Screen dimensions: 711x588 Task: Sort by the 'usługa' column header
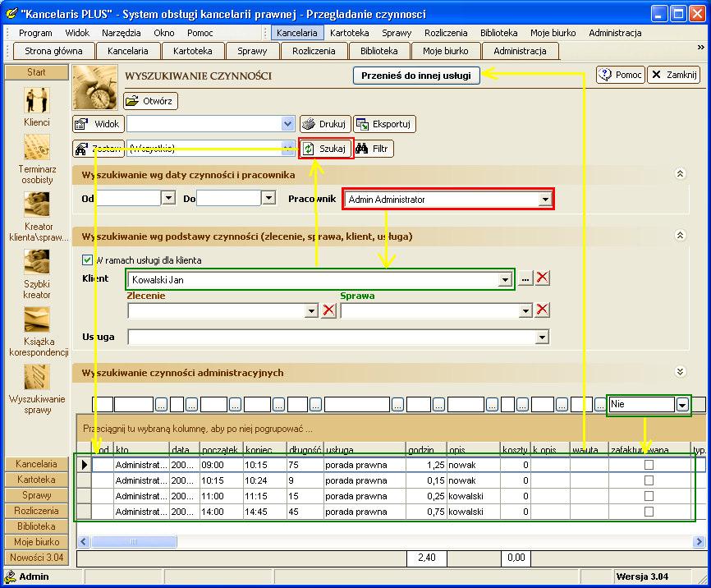364,449
